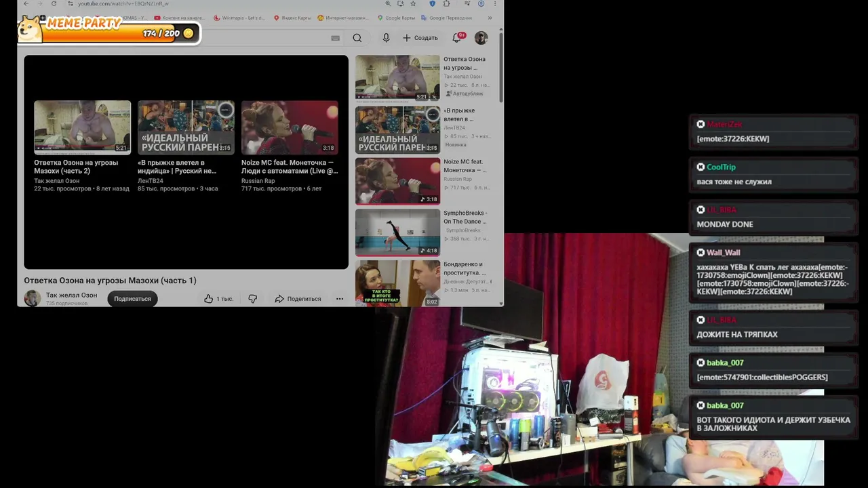Open the Яндекс Карты bookmark
The height and width of the screenshot is (488, 868).
tap(292, 18)
